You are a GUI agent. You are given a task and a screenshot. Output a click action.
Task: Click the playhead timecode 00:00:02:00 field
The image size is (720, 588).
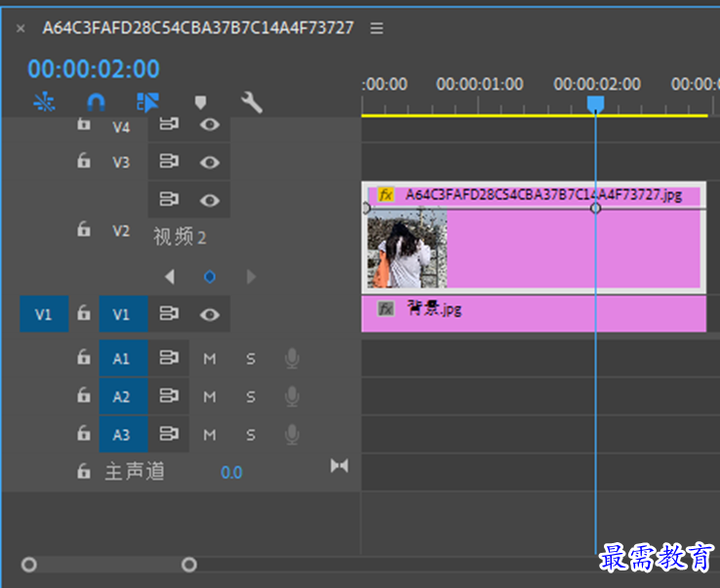94,69
